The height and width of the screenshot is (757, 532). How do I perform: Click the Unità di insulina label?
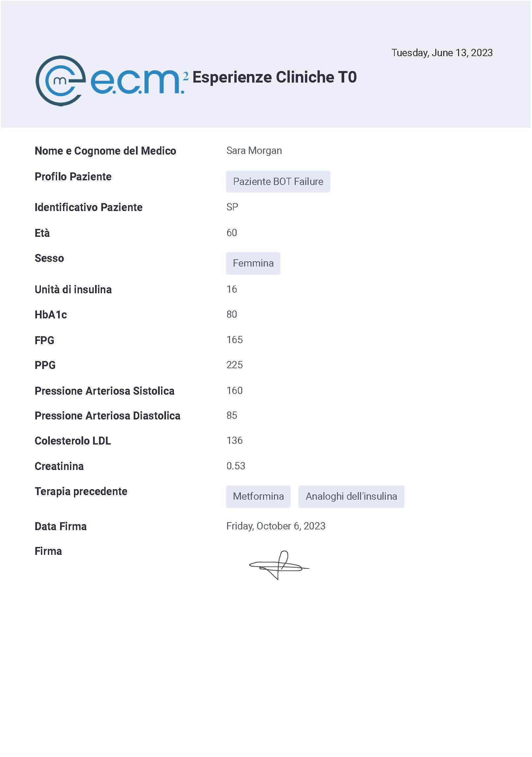pyautogui.click(x=73, y=290)
